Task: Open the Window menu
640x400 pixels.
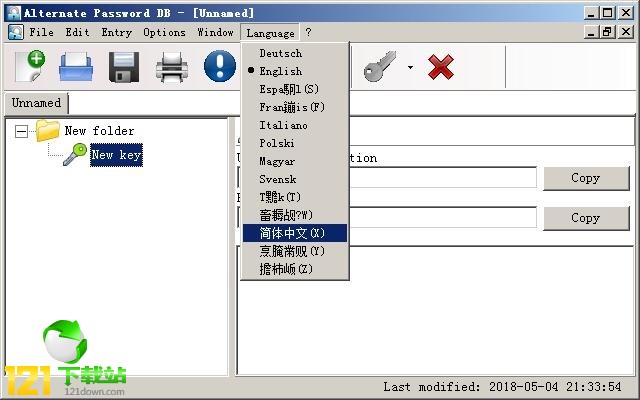Action: tap(215, 32)
